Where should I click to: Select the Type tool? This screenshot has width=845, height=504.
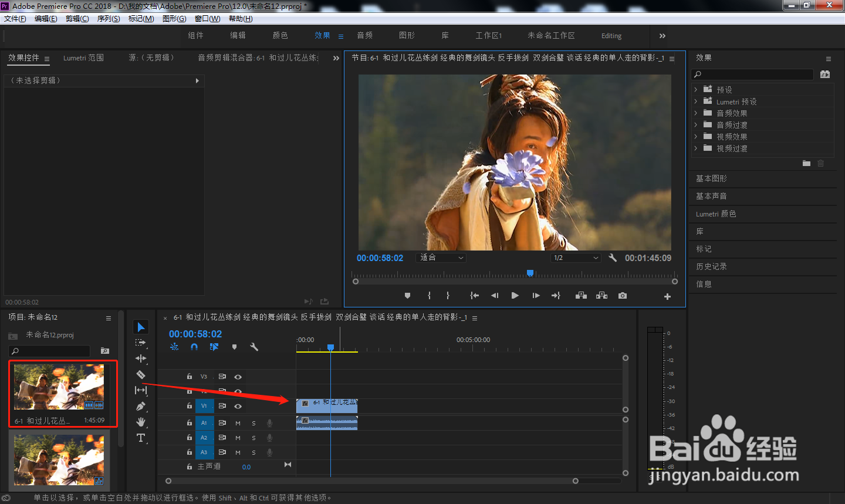coord(141,438)
